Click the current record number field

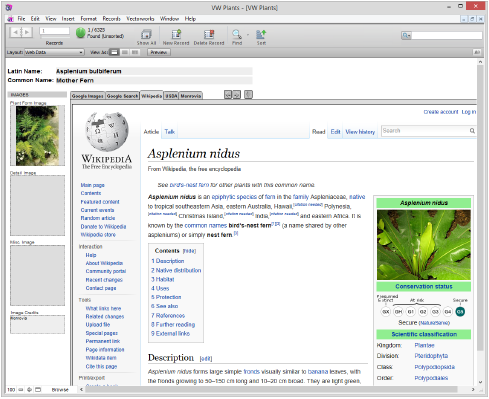[54, 31]
